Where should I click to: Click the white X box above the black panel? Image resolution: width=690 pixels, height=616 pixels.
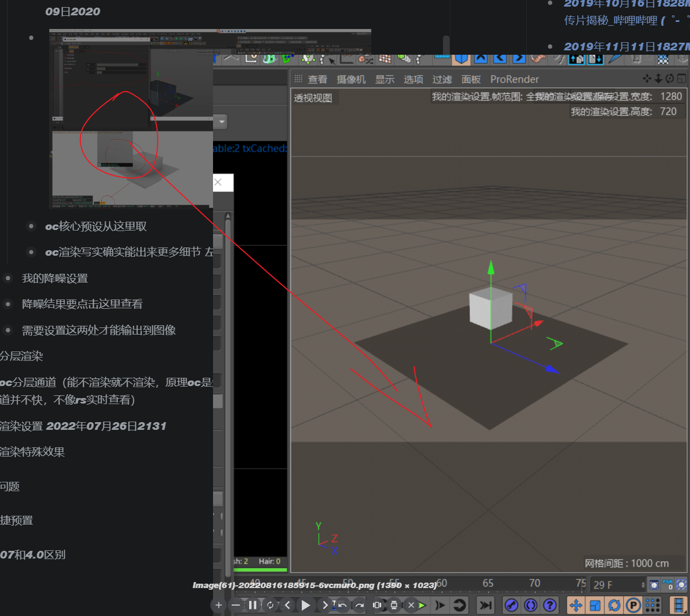219,183
